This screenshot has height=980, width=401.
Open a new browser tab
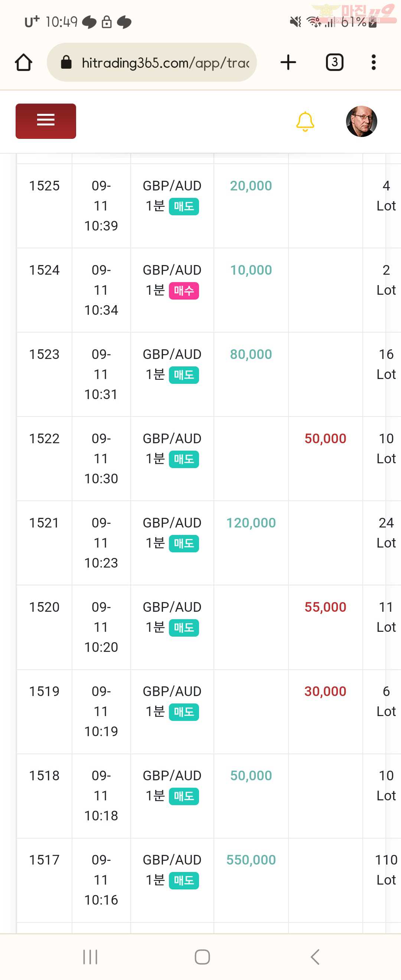point(288,62)
